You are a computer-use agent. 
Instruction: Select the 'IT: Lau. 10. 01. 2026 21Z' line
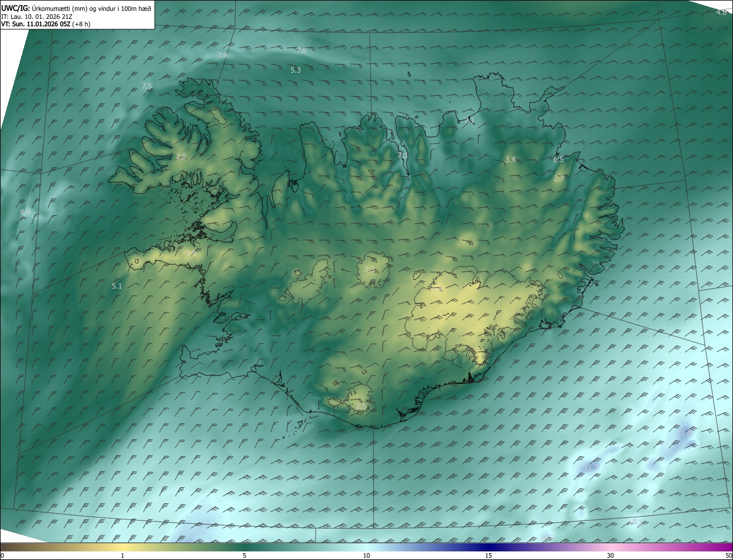click(37, 17)
